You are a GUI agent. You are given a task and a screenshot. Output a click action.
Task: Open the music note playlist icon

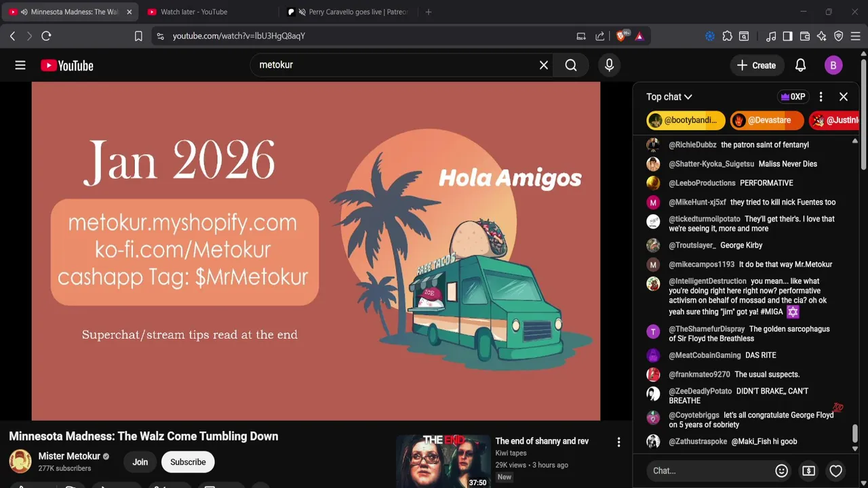771,36
